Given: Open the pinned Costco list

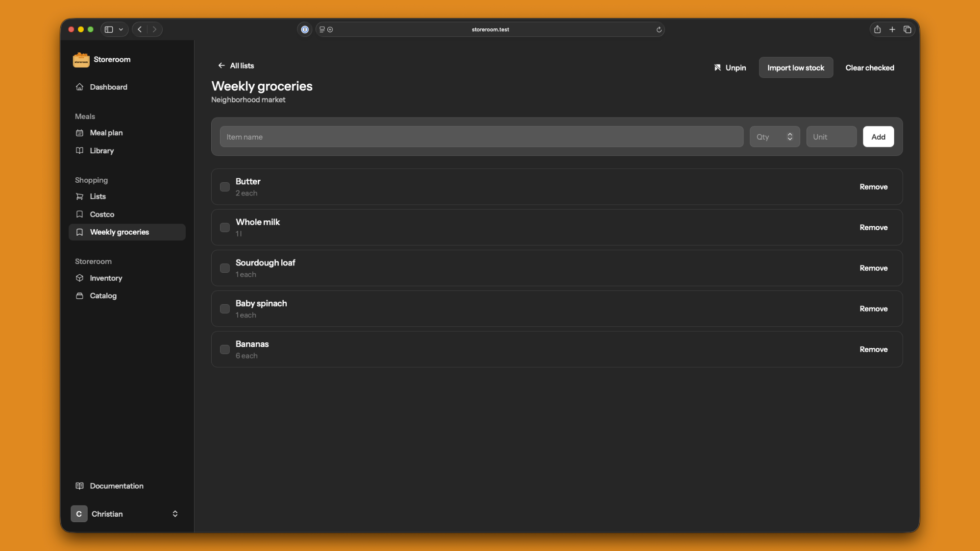Looking at the screenshot, I should click(x=127, y=215).
